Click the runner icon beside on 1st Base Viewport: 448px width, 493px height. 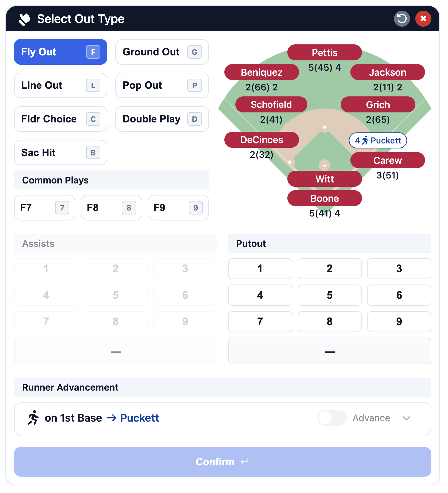tap(33, 418)
